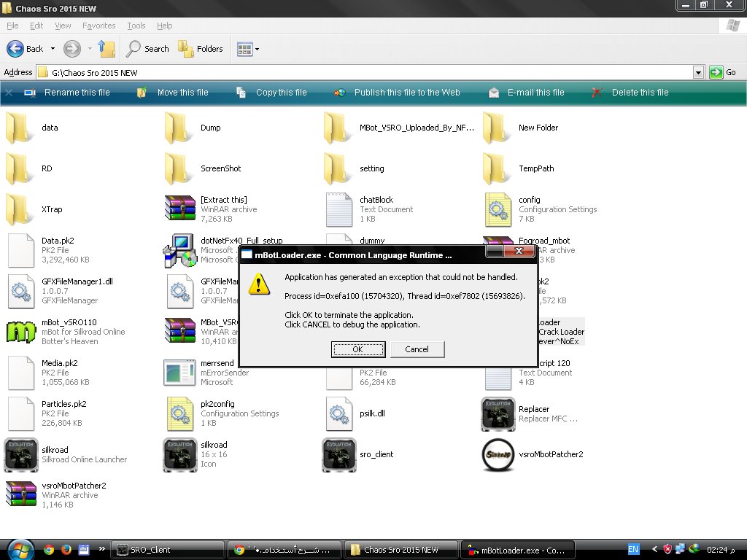Image resolution: width=747 pixels, height=560 pixels.
Task: Open the File menu
Action: (12, 26)
